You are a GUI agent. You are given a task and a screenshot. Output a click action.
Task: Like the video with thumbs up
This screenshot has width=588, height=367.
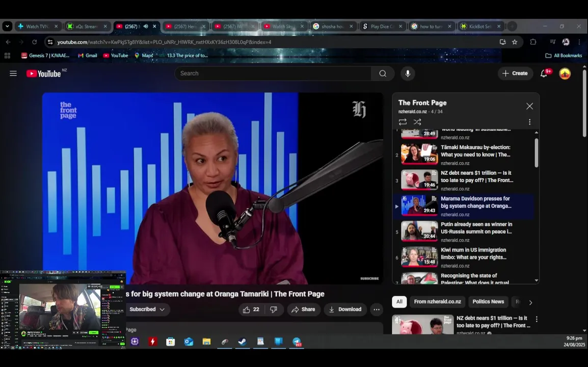click(251, 309)
